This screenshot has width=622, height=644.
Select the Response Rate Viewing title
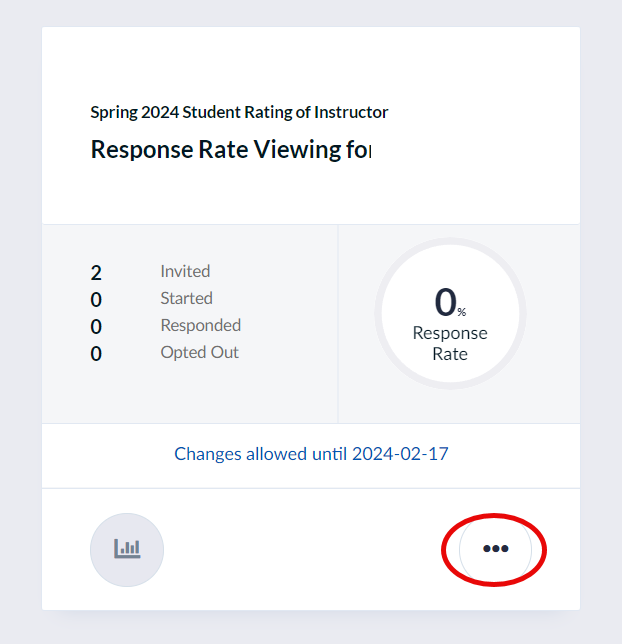tap(230, 150)
